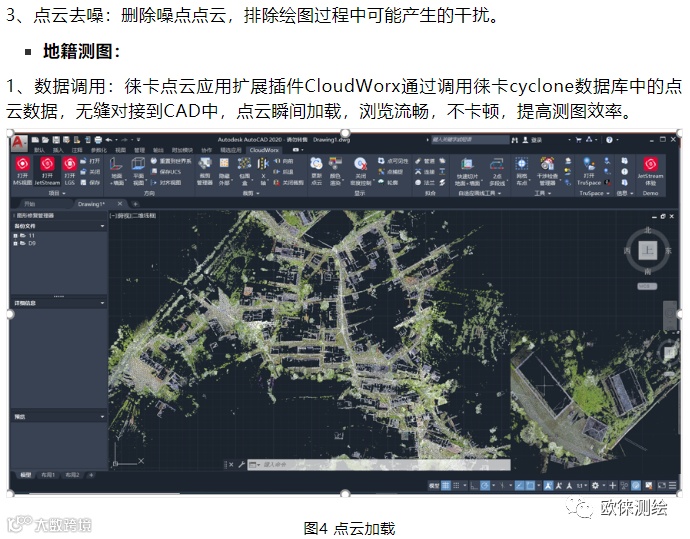Toggle hardware acceleration circle in status bar
Screen dimensions: 690x539
[x=636, y=485]
